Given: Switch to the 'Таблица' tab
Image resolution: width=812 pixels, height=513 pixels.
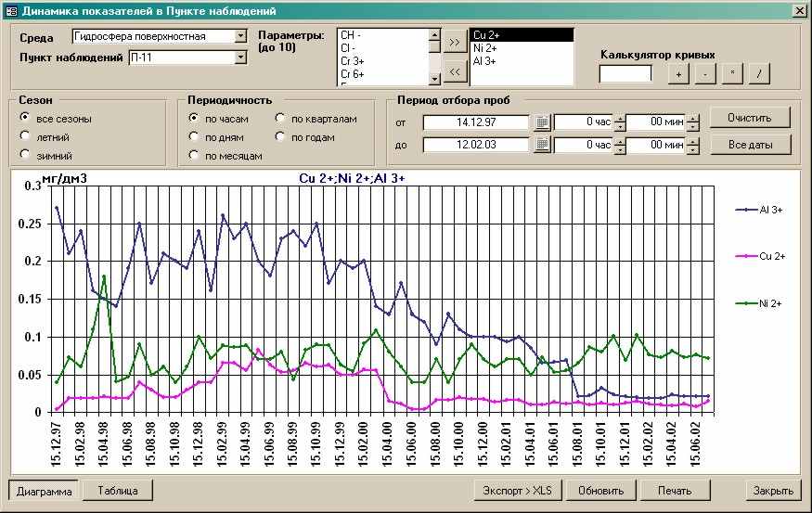Looking at the screenshot, I should click(x=118, y=490).
